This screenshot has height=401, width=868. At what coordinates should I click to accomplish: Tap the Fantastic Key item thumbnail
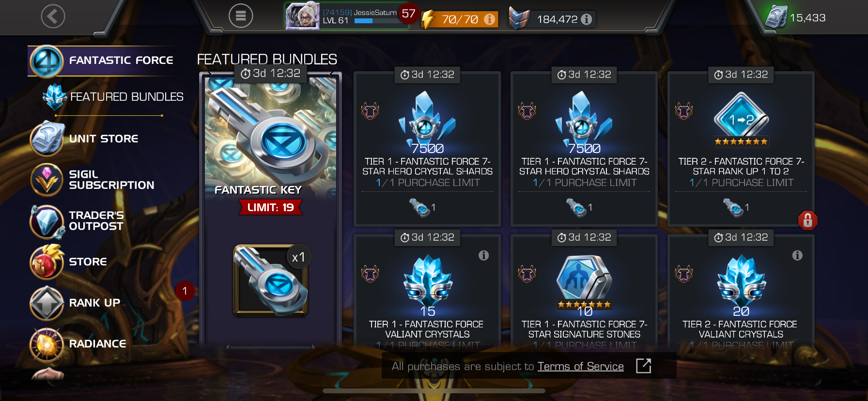tap(271, 280)
